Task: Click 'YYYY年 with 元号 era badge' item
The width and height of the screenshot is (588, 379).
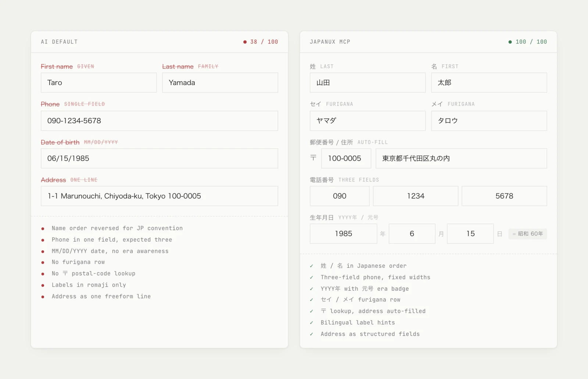Action: click(x=365, y=288)
